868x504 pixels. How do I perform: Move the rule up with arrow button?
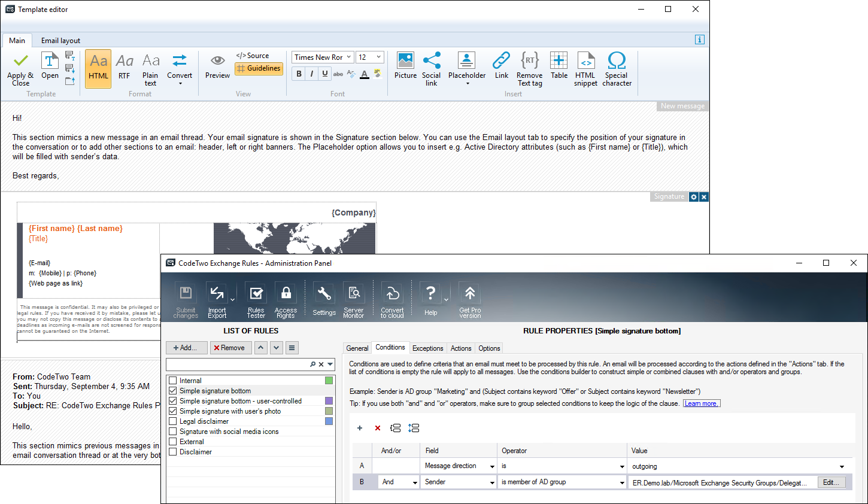point(261,348)
